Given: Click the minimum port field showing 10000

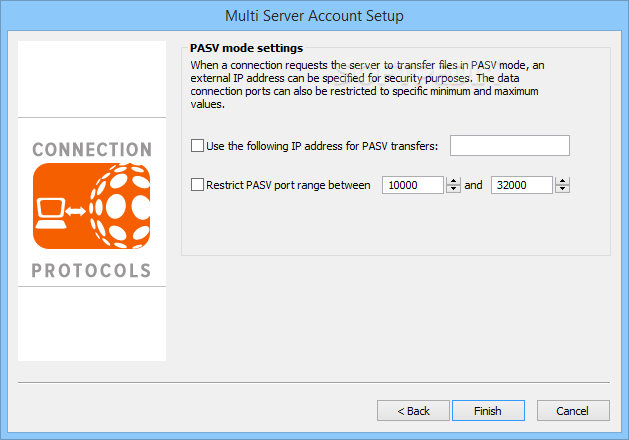Looking at the screenshot, I should pos(413,185).
